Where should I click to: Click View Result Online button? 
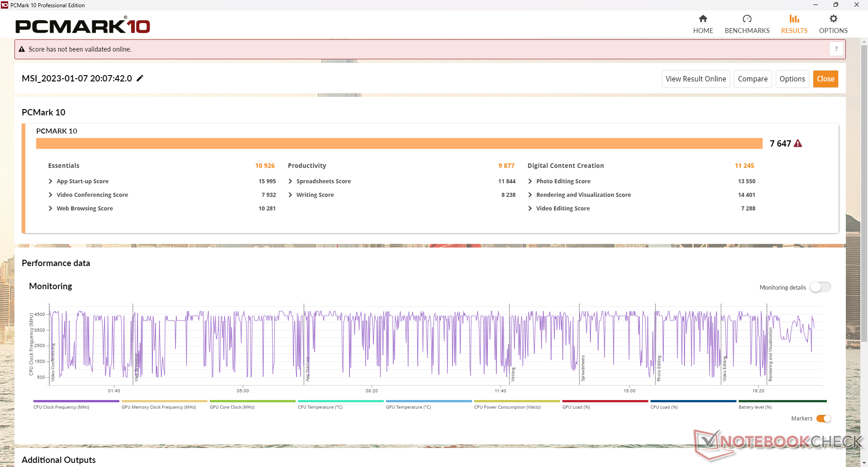coord(696,79)
